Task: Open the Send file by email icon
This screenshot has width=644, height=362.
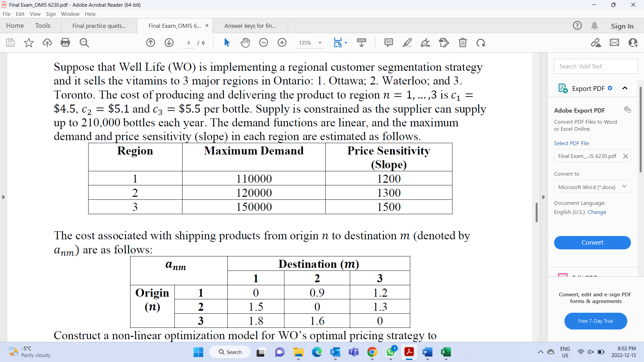Action: [x=614, y=43]
